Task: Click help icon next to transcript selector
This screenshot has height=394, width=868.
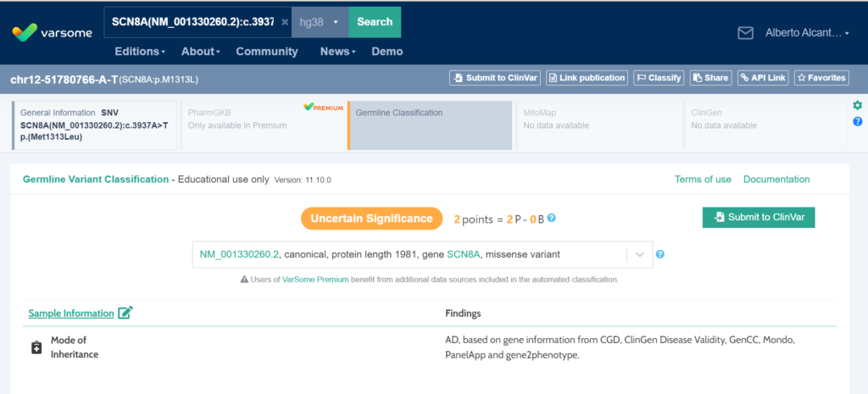Action: click(x=660, y=254)
